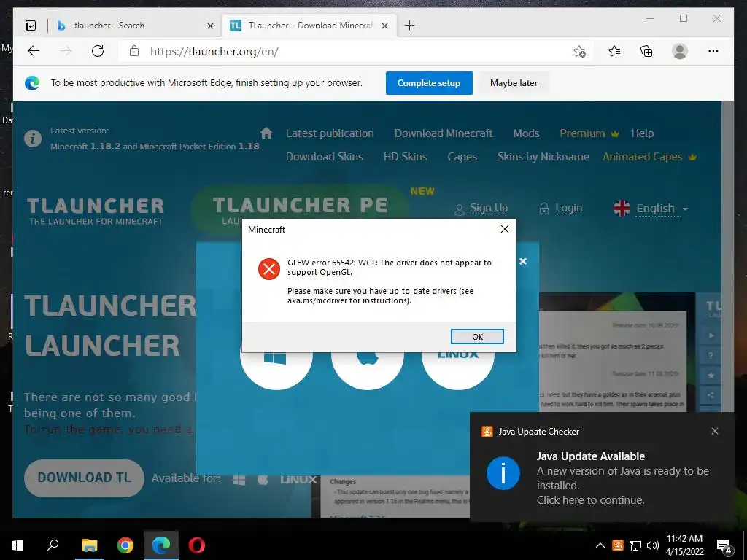
Task: Click Apple icon beside Available for
Action: [x=263, y=480]
